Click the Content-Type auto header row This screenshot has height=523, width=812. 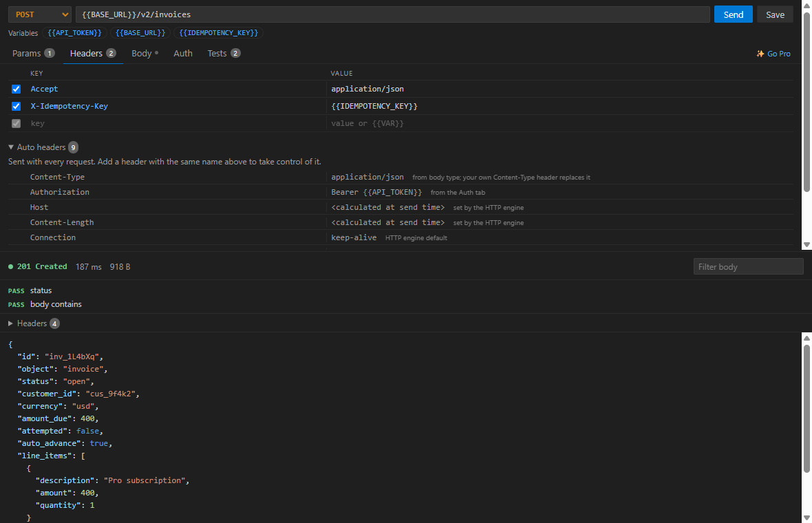click(400, 177)
